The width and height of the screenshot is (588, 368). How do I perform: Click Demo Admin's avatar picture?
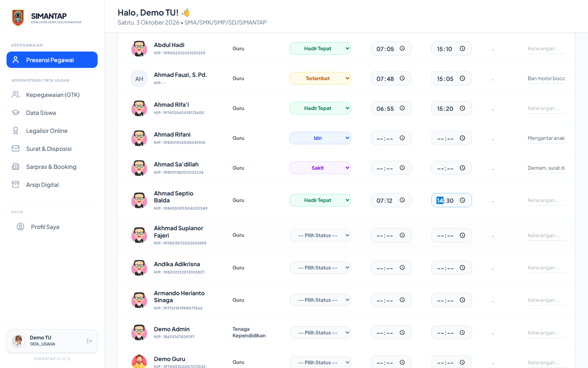139,332
